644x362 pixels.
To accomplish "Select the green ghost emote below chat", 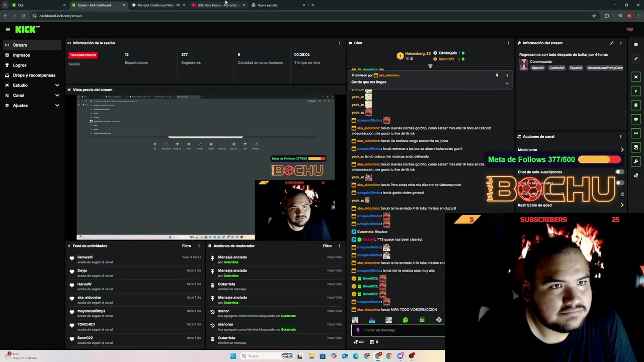I will 405,320.
